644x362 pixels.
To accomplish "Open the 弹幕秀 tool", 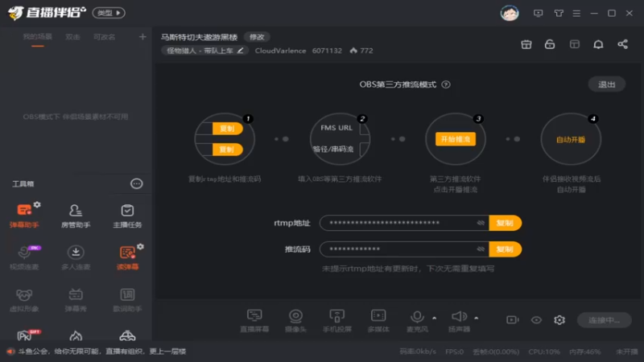I will point(76,300).
